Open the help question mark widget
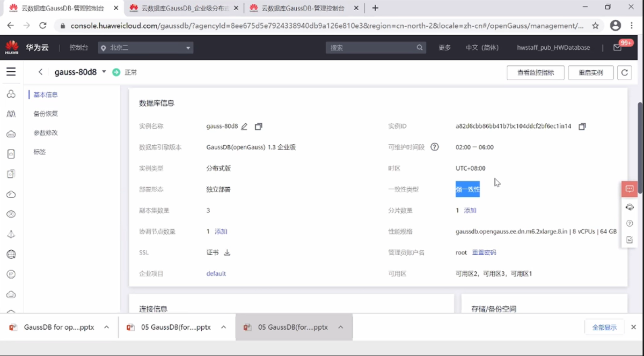Viewport: 644px width, 356px height. (x=630, y=224)
